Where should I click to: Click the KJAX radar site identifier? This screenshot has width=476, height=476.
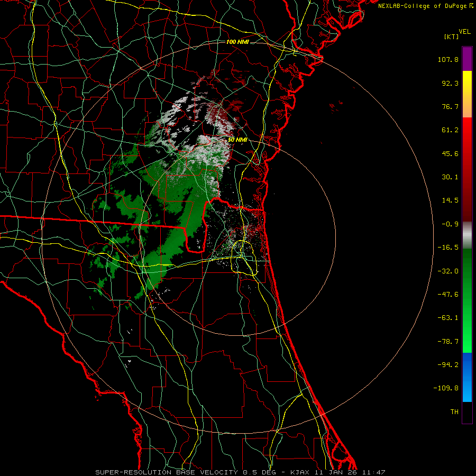pyautogui.click(x=300, y=472)
